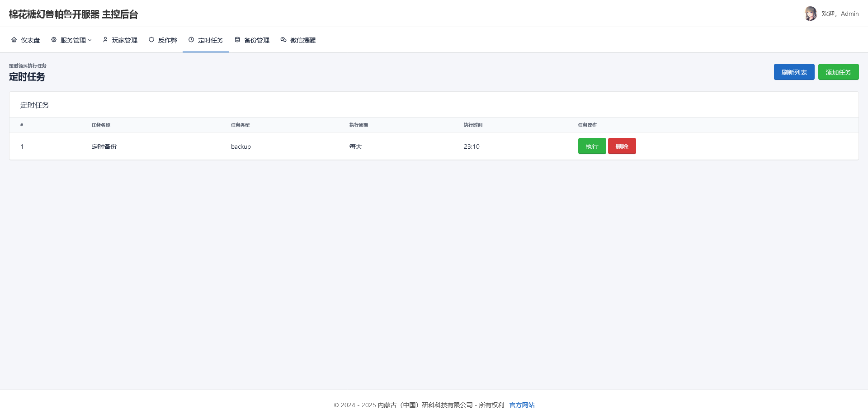
Task: Click the link icon next to 微信提醒
Action: (283, 40)
